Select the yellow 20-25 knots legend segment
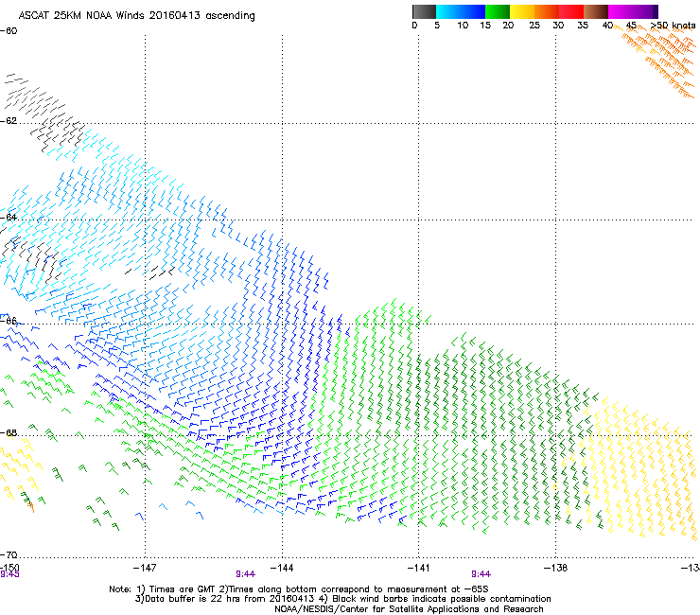 522,11
